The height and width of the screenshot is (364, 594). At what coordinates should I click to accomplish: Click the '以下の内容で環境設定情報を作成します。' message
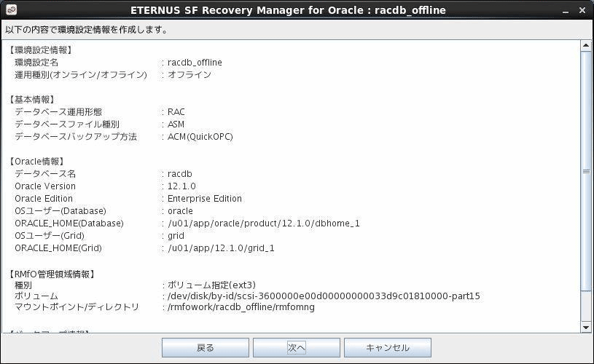pyautogui.click(x=87, y=30)
